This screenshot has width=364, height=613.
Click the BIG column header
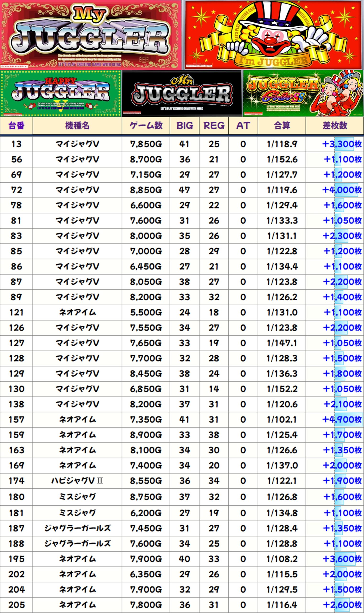pyautogui.click(x=185, y=126)
